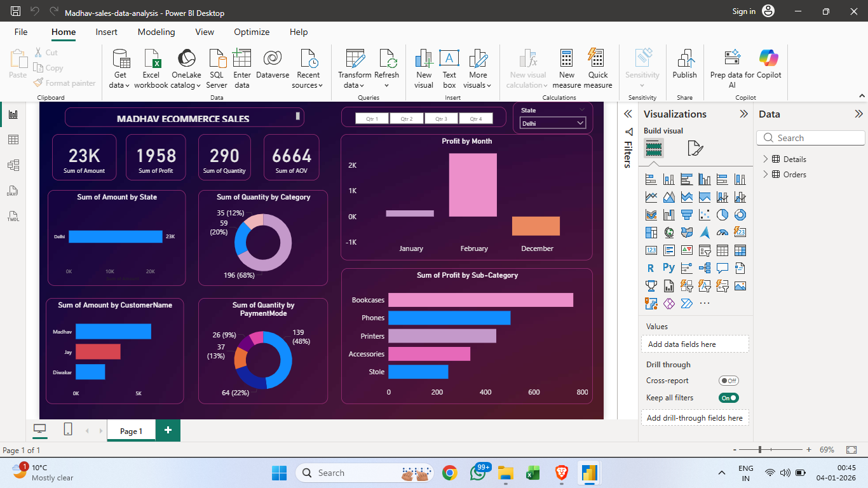
Task: Expand the Orders table in Data pane
Action: click(765, 174)
